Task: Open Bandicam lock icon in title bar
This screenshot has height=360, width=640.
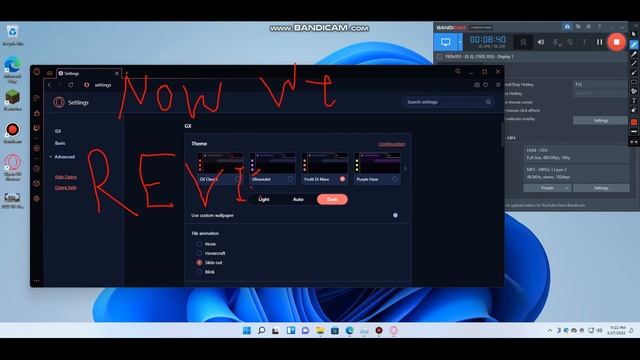Action: point(567,27)
